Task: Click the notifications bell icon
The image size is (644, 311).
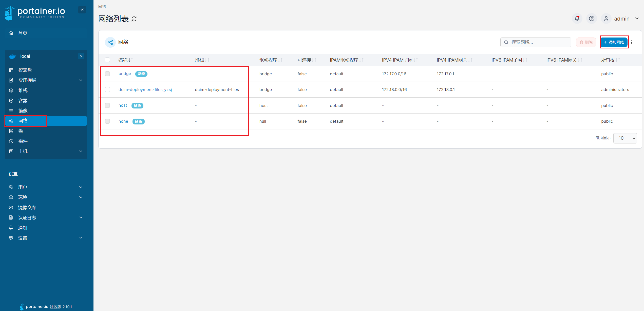Action: click(x=577, y=19)
